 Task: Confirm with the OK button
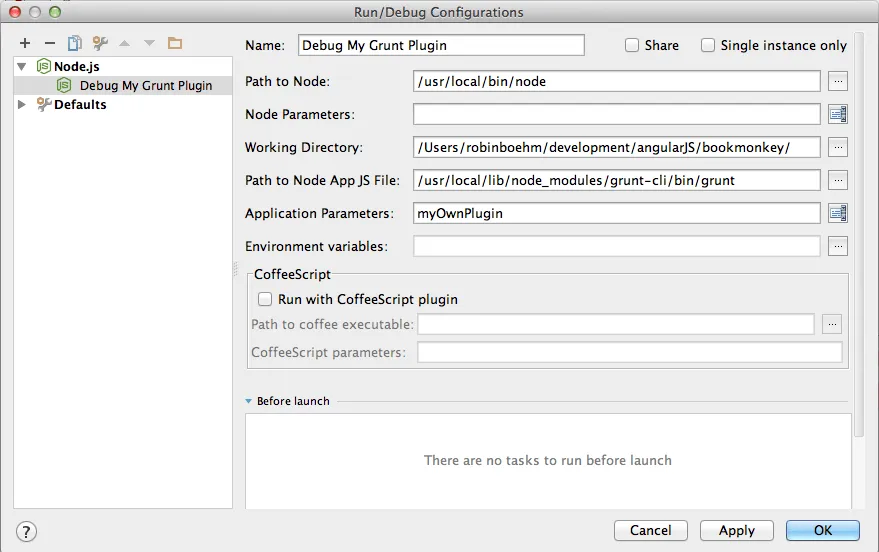822,530
